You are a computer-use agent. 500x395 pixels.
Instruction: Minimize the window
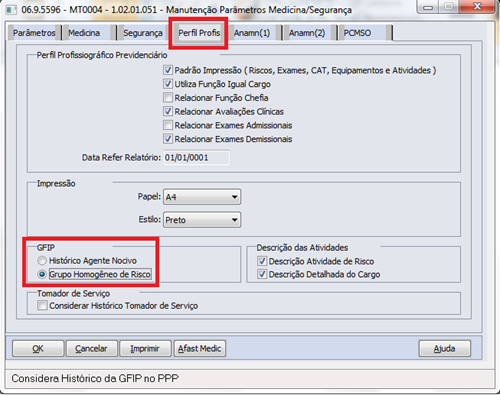click(428, 7)
